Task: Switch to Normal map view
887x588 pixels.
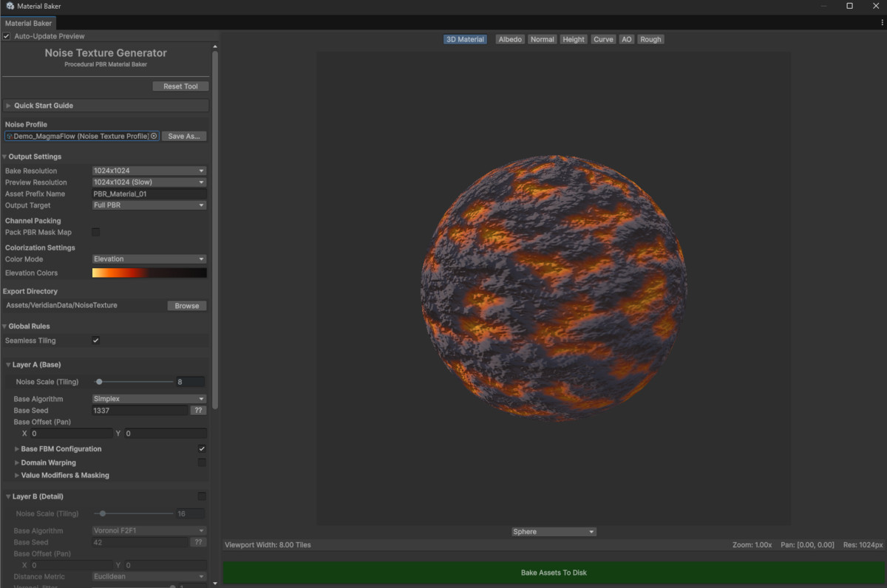Action: [542, 39]
